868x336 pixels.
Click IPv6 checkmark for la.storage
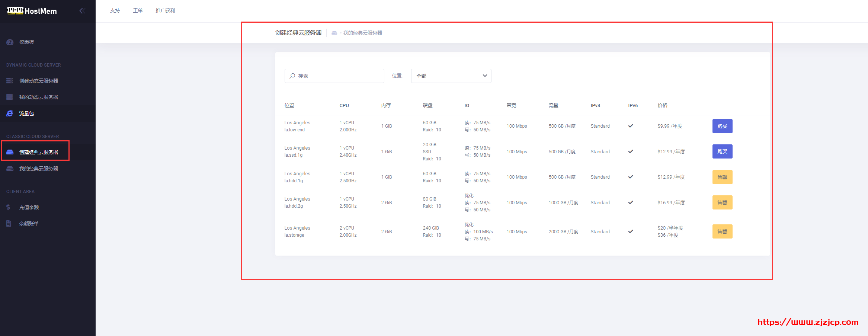click(x=631, y=231)
